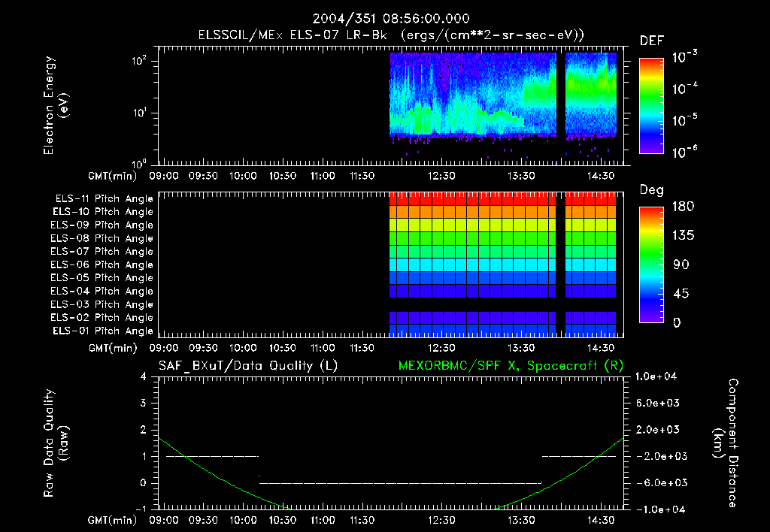Click the Component Distance (km) axis label
The width and height of the screenshot is (770, 532).
click(726, 443)
